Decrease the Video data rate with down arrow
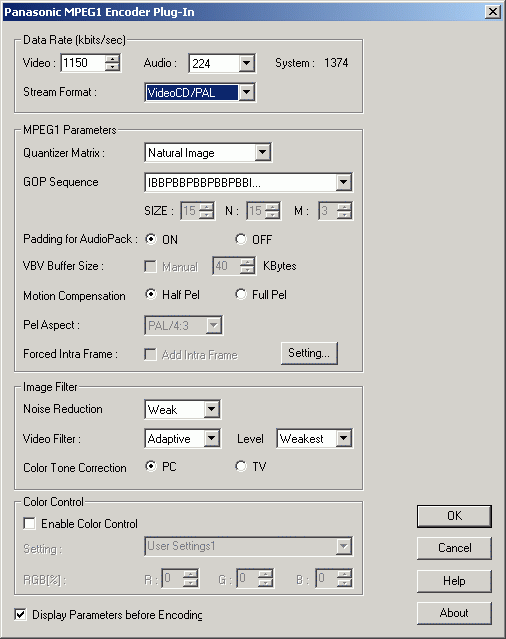The width and height of the screenshot is (506, 639). coord(112,67)
